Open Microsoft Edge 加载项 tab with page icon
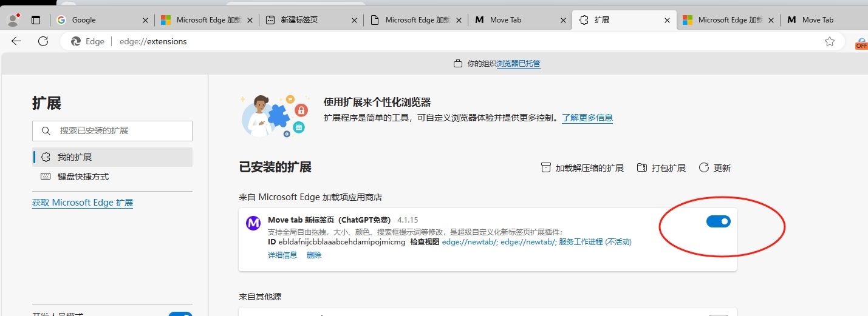 coord(416,20)
